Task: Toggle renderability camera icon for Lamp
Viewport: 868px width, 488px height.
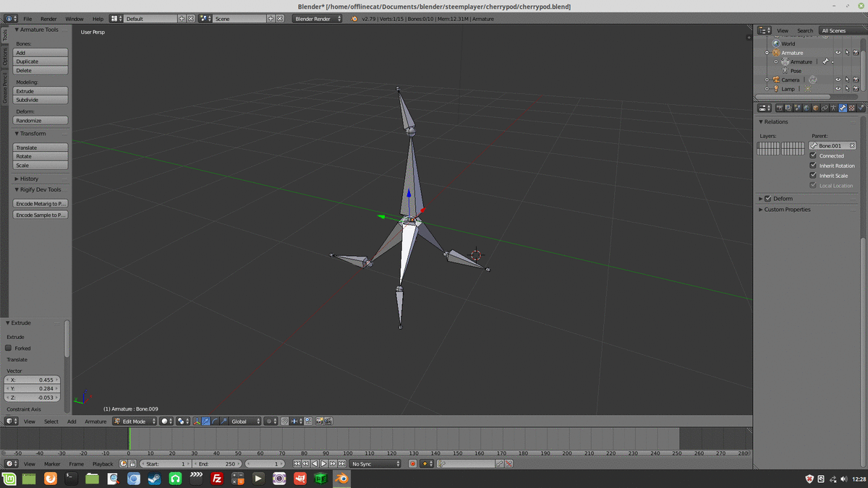Action: [856, 89]
